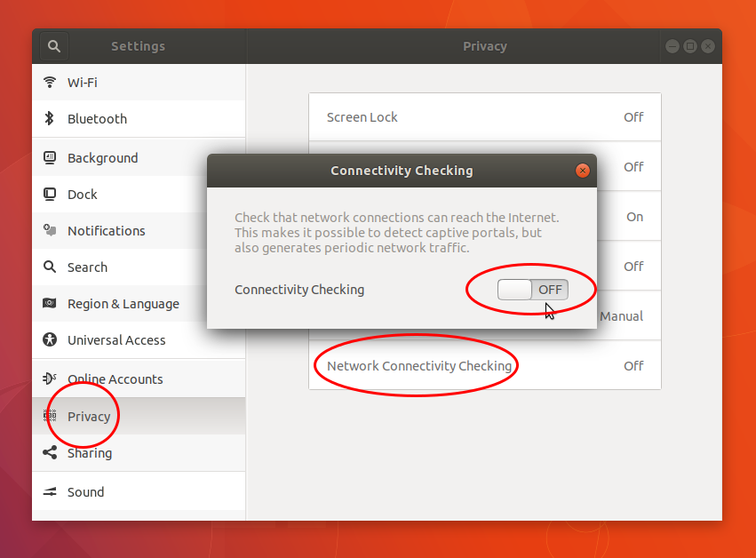Open the Screen Lock row
756x558 pixels.
[x=484, y=117]
